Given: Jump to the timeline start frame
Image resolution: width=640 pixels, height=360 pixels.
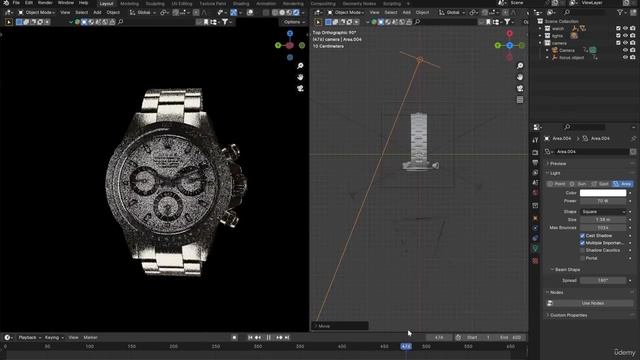Looking at the screenshot, I should coord(250,338).
